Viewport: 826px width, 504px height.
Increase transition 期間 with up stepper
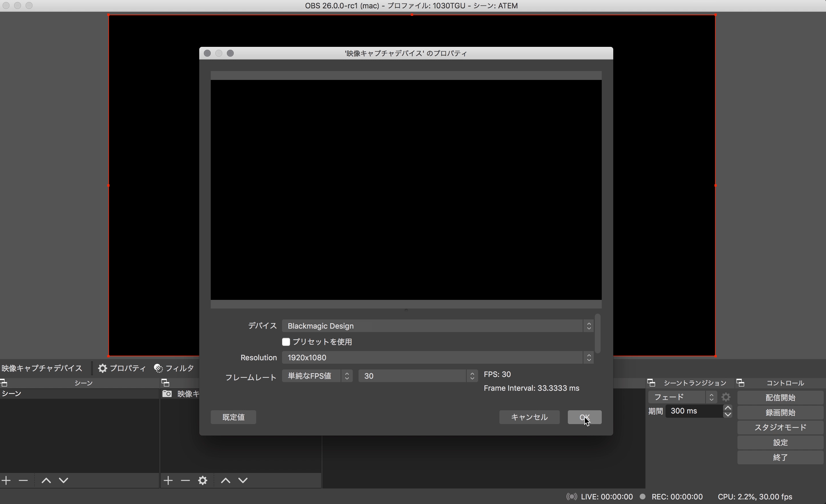point(728,408)
